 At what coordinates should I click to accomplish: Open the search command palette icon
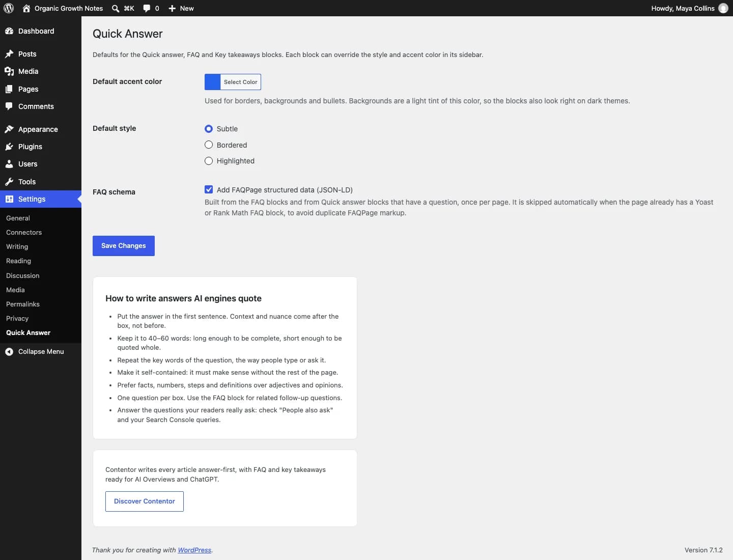point(116,8)
